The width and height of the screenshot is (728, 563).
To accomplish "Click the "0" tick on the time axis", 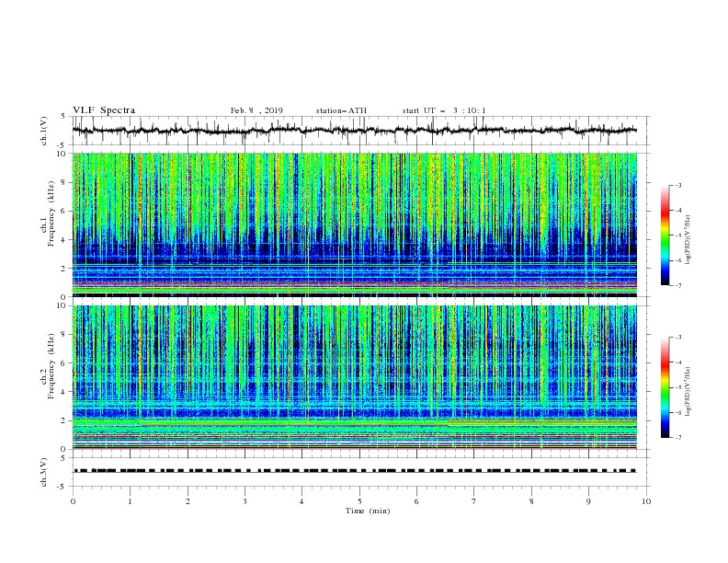I will click(73, 501).
